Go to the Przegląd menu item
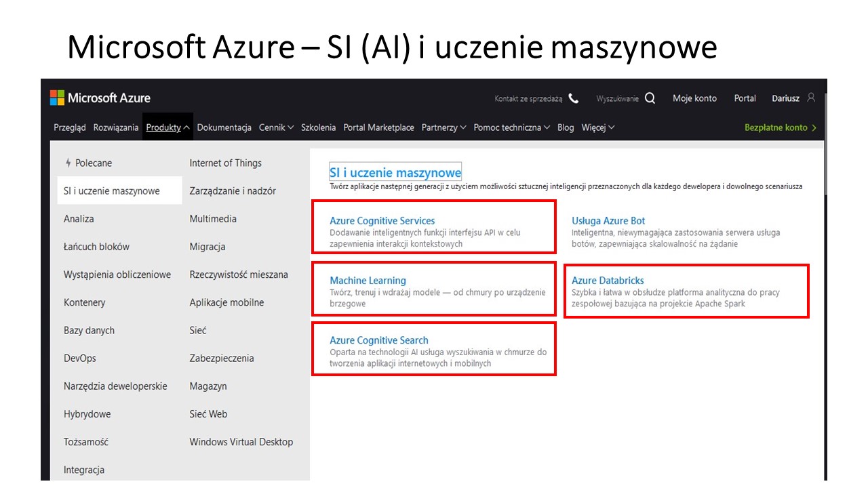 pos(70,127)
